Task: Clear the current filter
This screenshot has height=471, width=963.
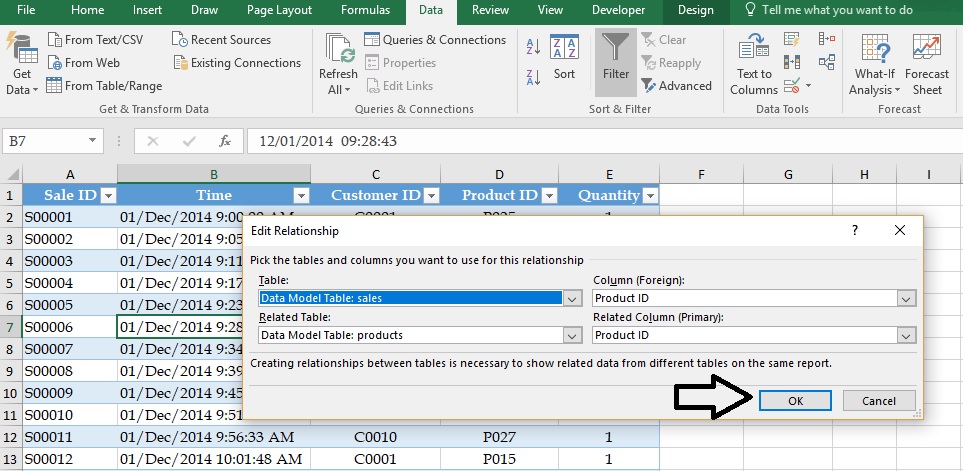Action: point(663,40)
